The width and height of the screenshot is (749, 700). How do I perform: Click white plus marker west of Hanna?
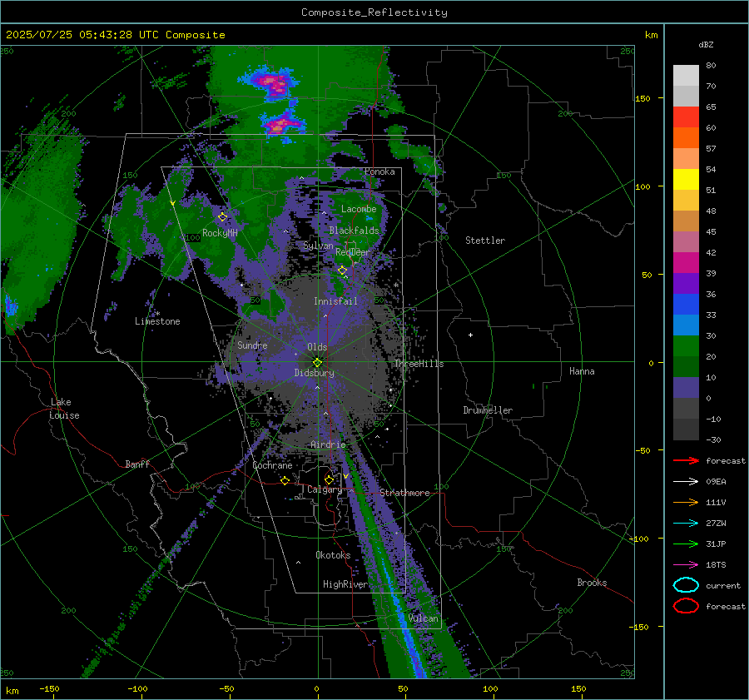[470, 335]
